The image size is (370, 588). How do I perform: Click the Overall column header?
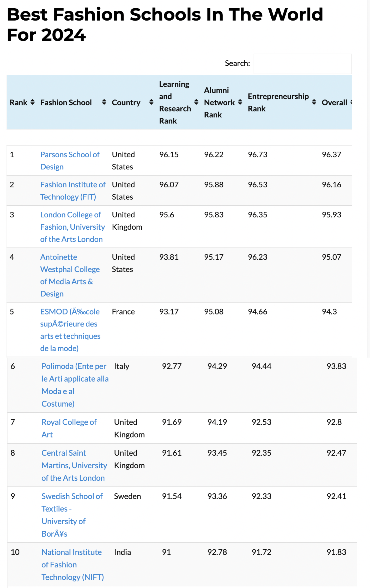[335, 103]
